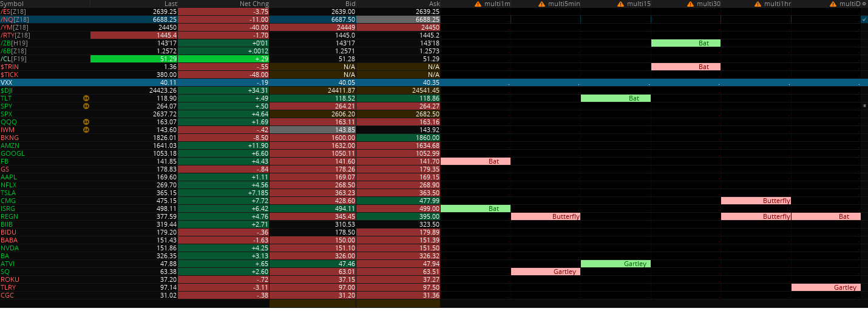868x334 pixels.
Task: Select the BKNG symbol
Action: pos(10,138)
